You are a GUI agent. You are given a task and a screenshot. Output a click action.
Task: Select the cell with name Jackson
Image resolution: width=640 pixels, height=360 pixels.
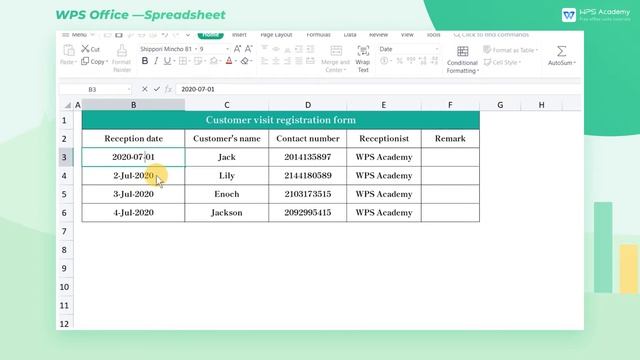(227, 213)
